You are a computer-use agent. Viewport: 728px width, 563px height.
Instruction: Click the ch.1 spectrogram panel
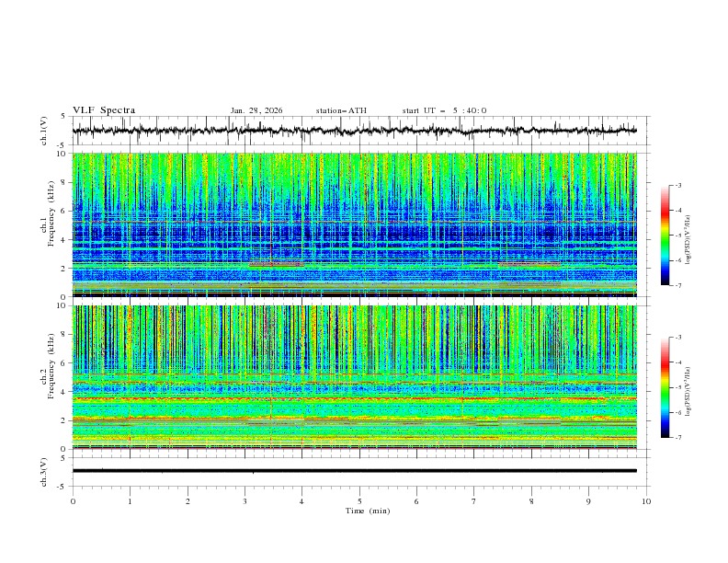pyautogui.click(x=354, y=224)
